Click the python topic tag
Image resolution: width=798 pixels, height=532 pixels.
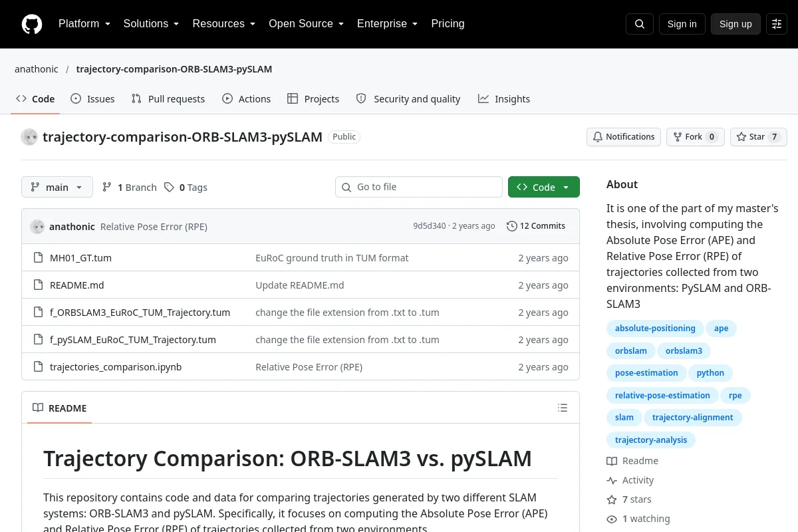(x=710, y=373)
